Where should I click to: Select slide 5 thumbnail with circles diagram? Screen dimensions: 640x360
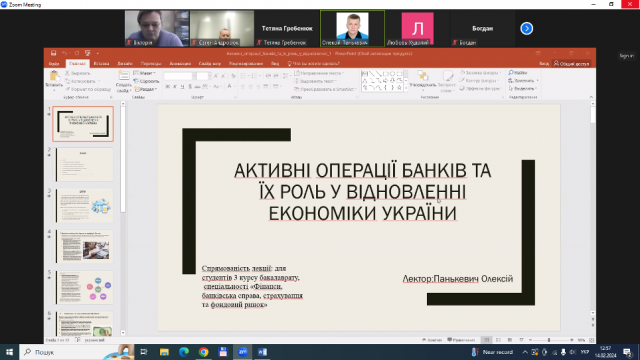click(x=84, y=287)
